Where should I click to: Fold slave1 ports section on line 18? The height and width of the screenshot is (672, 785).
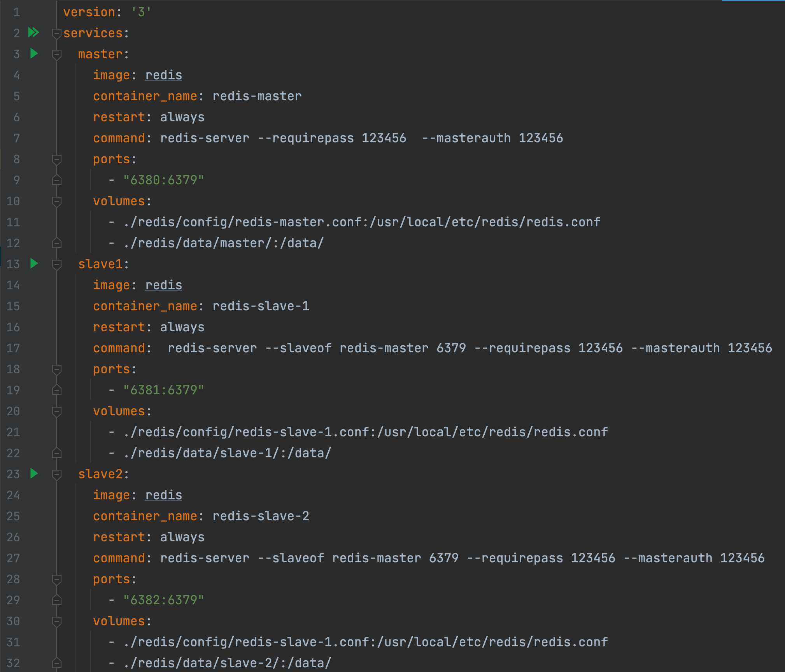click(57, 369)
